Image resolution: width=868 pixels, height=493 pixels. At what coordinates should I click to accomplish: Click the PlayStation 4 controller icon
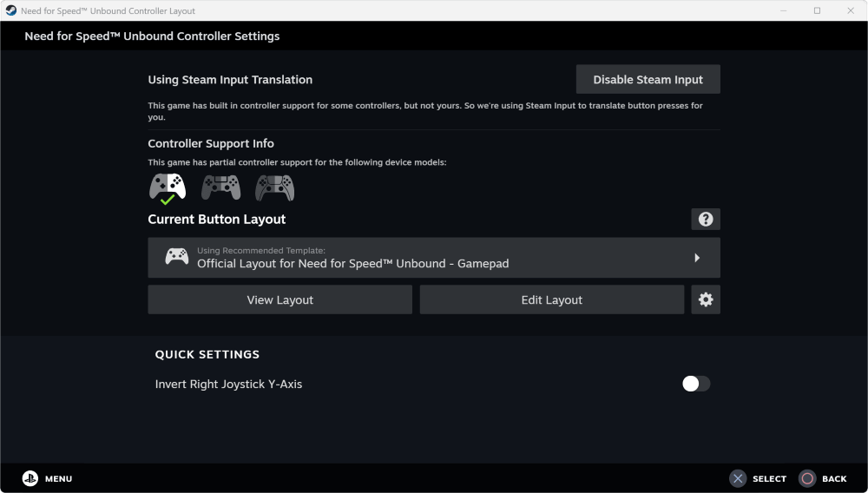pos(220,187)
